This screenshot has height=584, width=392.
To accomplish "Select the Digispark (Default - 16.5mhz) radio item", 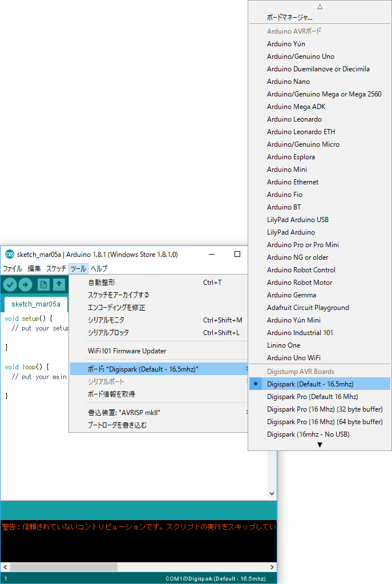I will [x=320, y=384].
